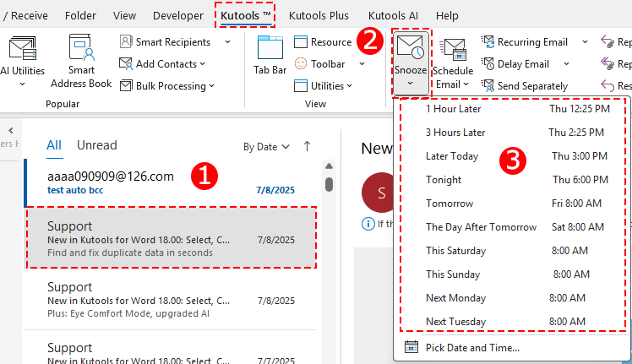The width and height of the screenshot is (632, 364).
Task: Expand the Bulk Processing dropdown chevron
Action: 212,86
